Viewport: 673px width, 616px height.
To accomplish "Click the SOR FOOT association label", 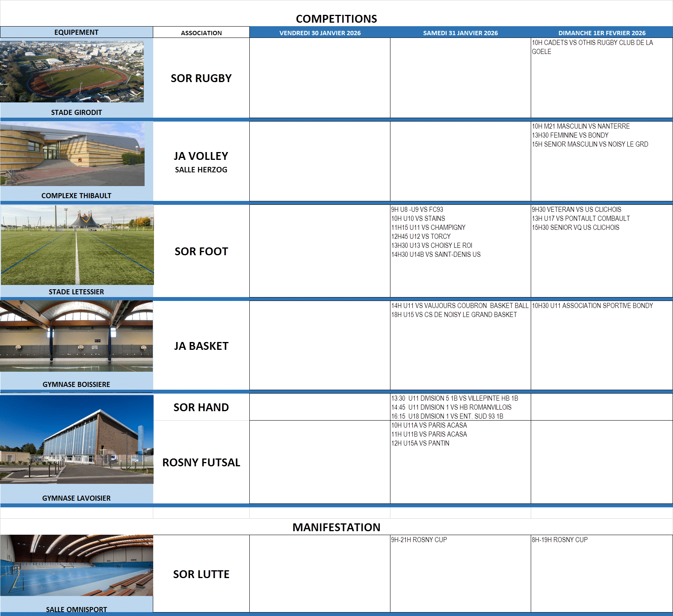I will [x=201, y=251].
